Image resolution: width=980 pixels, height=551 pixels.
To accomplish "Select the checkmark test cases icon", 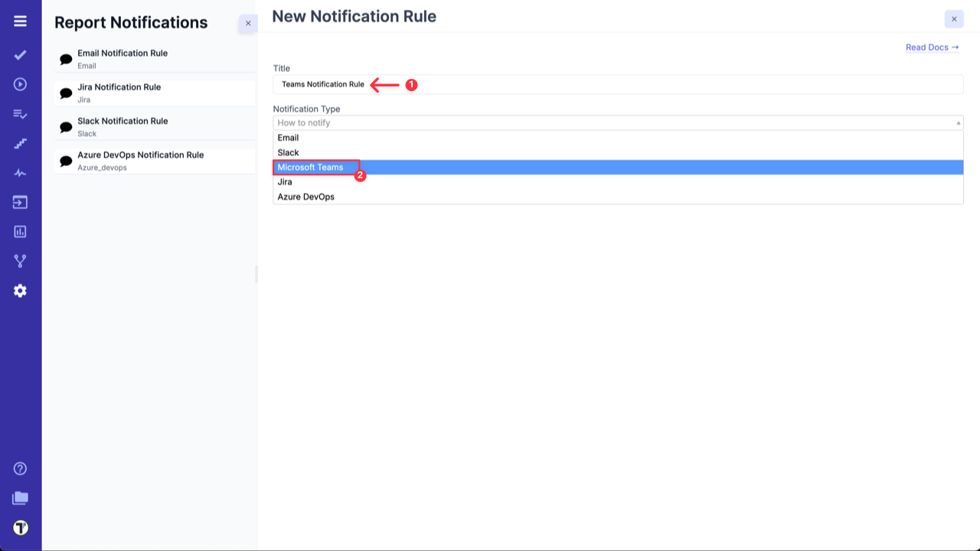I will 20,54.
